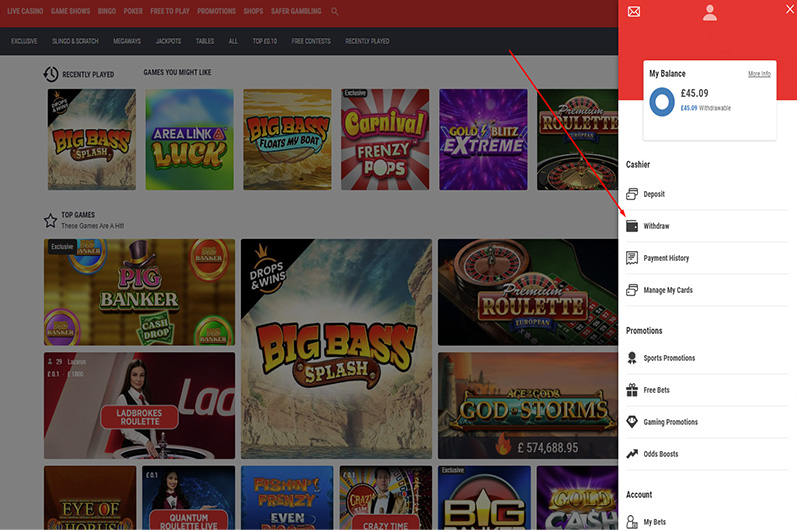Open My Bets in Account section
This screenshot has height=530, width=797.
click(654, 522)
